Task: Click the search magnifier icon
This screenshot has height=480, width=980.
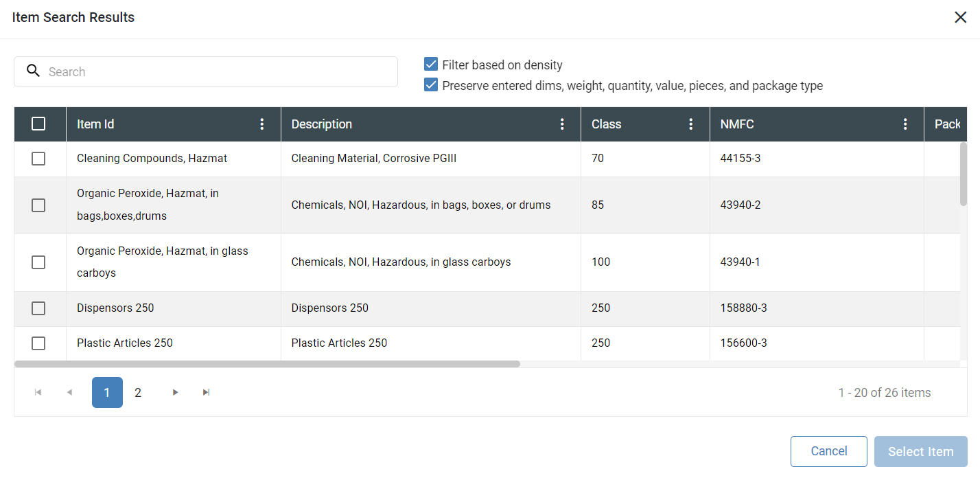Action: tap(33, 71)
